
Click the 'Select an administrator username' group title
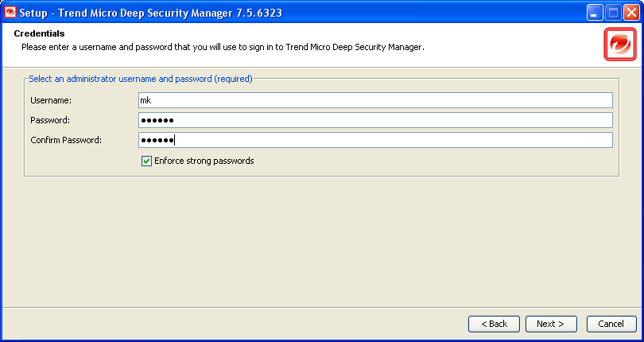pyautogui.click(x=140, y=79)
